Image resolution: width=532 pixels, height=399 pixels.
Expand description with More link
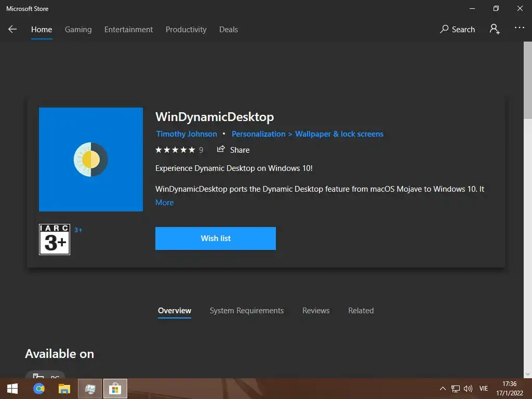pos(165,203)
